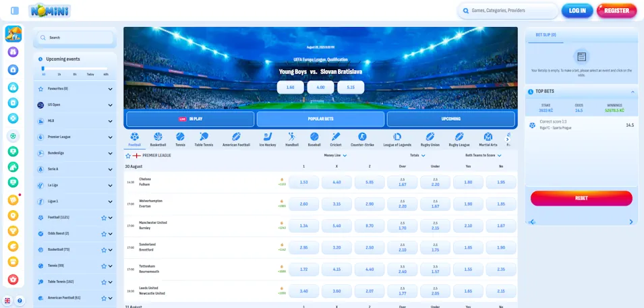Expand the US Open row chevron
Viewport: 644px width, 308px height.
point(110,105)
